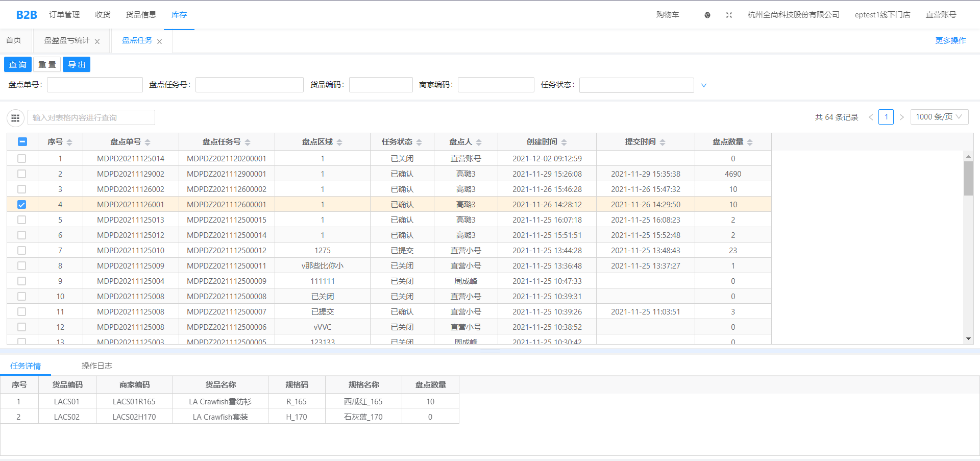Toggle the select-all header checkbox

click(x=22, y=142)
